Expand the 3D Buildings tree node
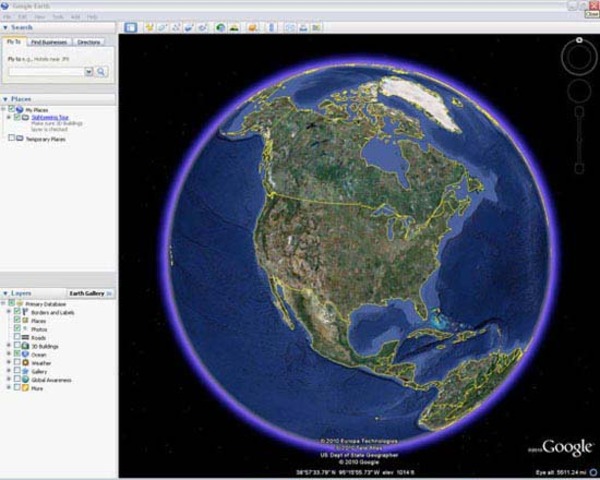Viewport: 600px width, 480px height. (x=8, y=345)
